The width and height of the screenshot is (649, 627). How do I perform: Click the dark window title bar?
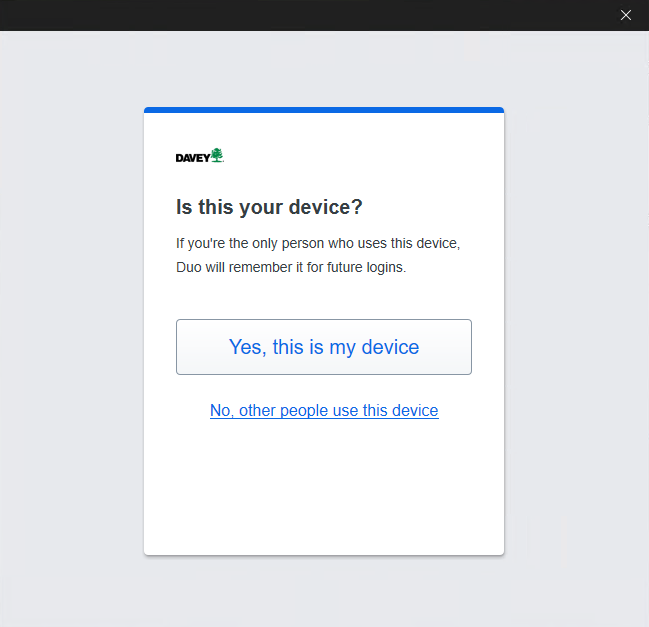(x=300, y=15)
